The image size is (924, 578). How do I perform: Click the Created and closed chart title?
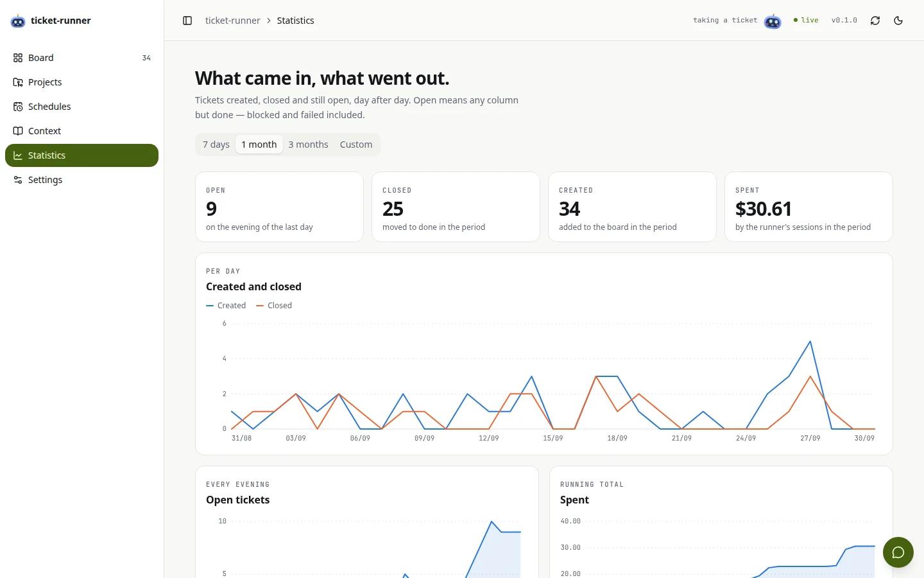253,286
